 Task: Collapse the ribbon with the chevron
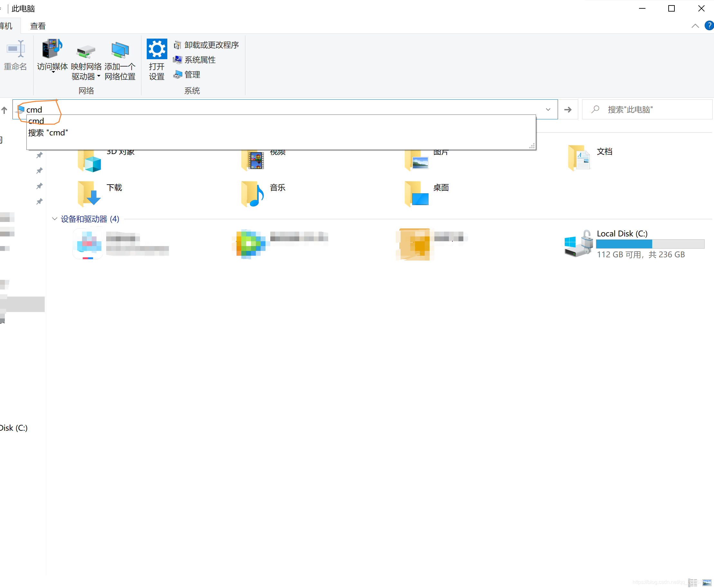(x=695, y=26)
